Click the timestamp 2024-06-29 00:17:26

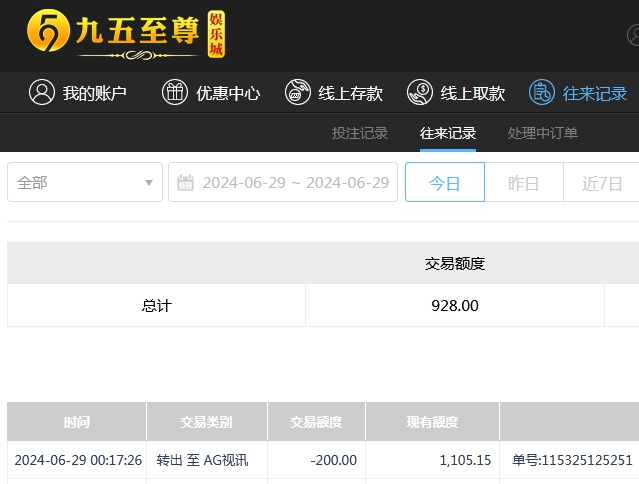(x=78, y=460)
